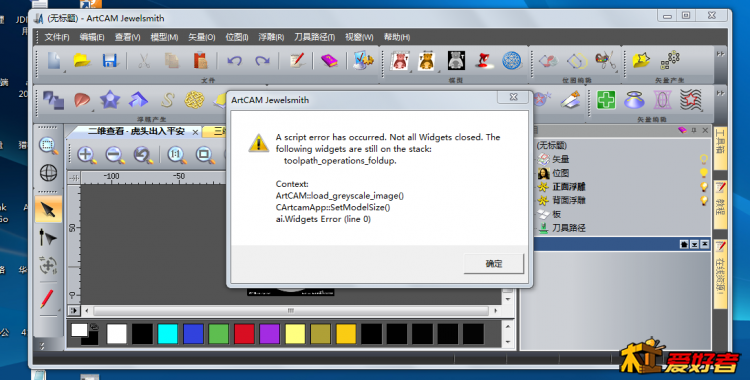Image resolution: width=750 pixels, height=380 pixels.
Task: Select the blue star shape tool
Action: [x=110, y=100]
